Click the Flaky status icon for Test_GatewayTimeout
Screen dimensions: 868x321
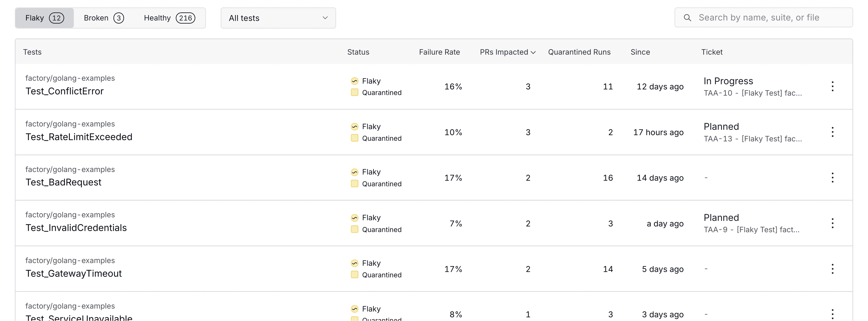coord(354,263)
